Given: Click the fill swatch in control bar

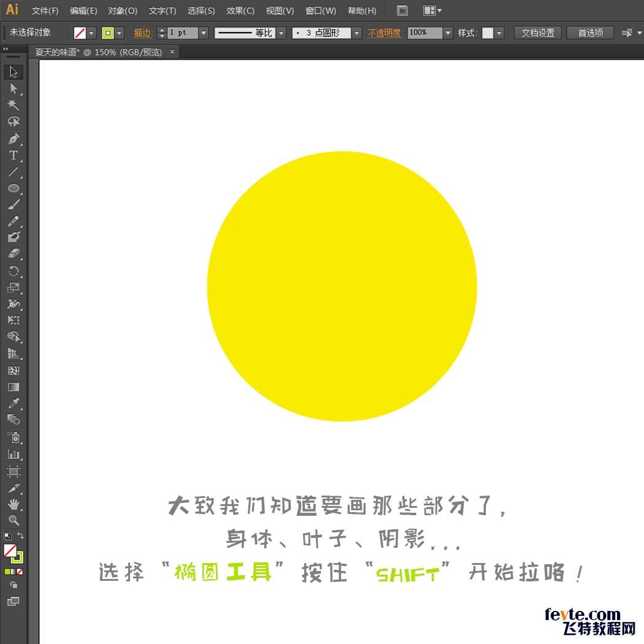Looking at the screenshot, I should (80, 33).
